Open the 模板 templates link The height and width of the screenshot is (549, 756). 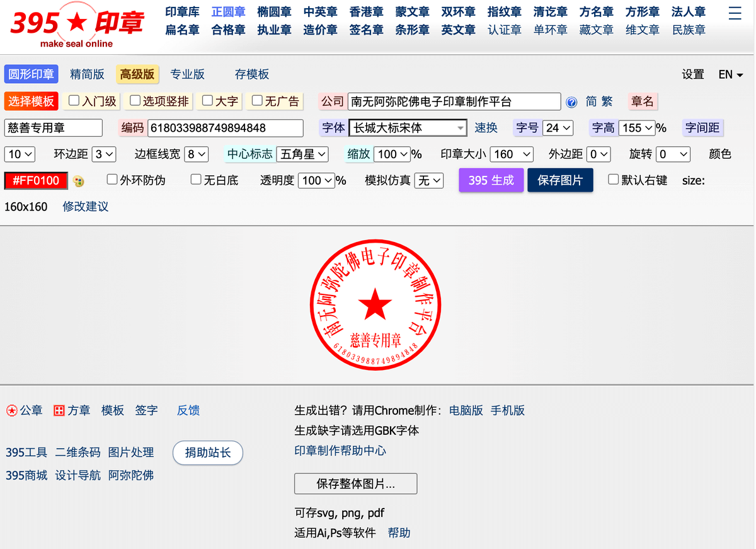[x=112, y=410]
